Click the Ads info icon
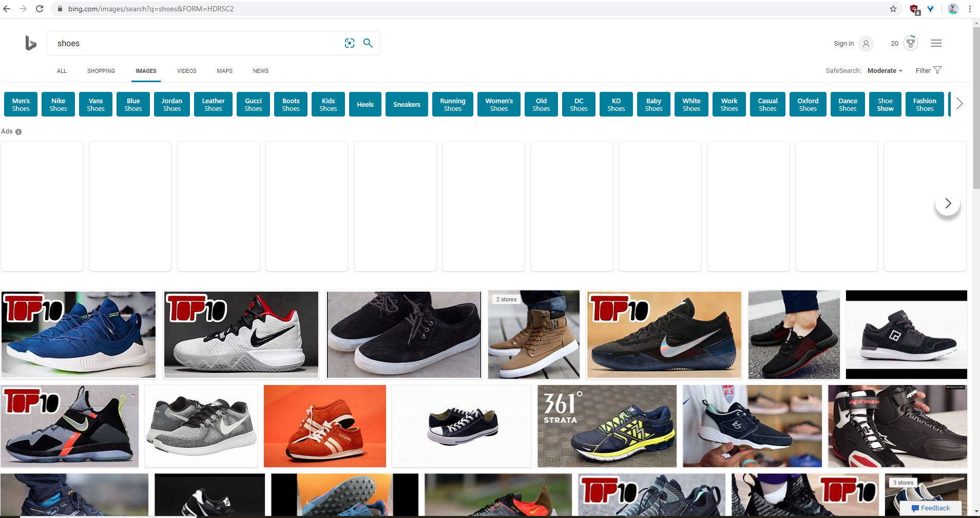The image size is (980, 518). pos(18,132)
